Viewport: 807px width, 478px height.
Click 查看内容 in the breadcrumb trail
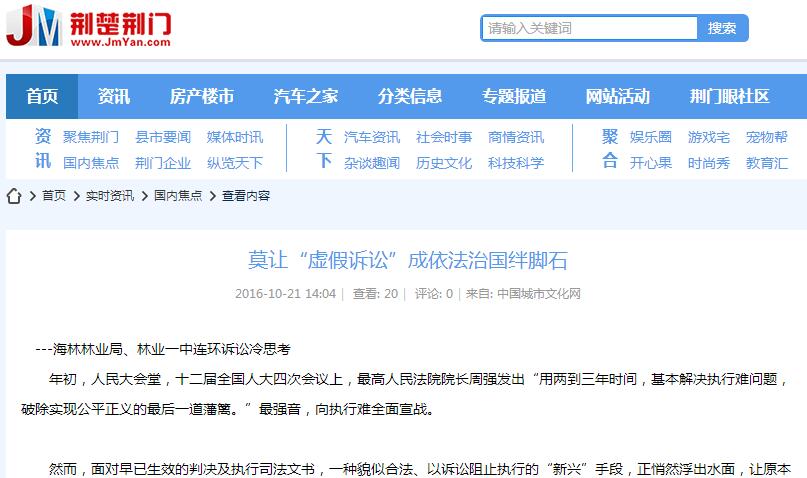click(x=246, y=196)
